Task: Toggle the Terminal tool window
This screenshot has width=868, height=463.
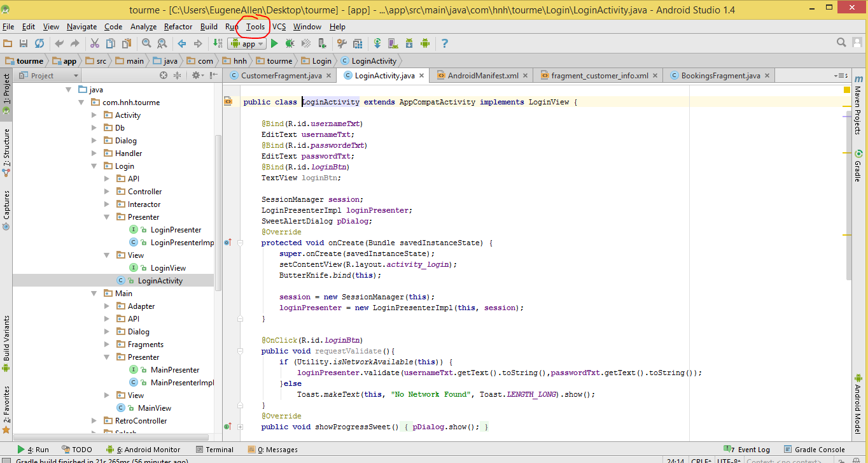Action: 215,450
